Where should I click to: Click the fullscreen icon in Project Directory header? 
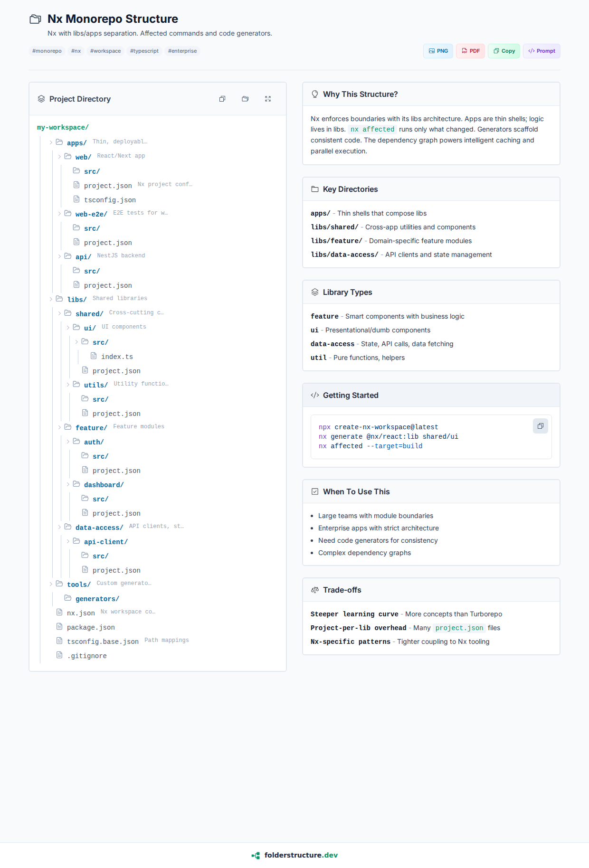tap(268, 99)
